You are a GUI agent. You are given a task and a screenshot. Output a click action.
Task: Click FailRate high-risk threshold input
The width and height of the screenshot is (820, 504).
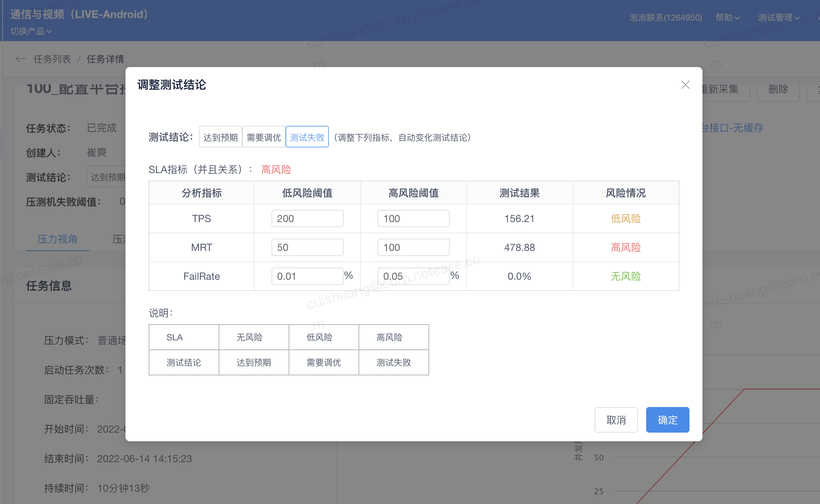click(413, 276)
